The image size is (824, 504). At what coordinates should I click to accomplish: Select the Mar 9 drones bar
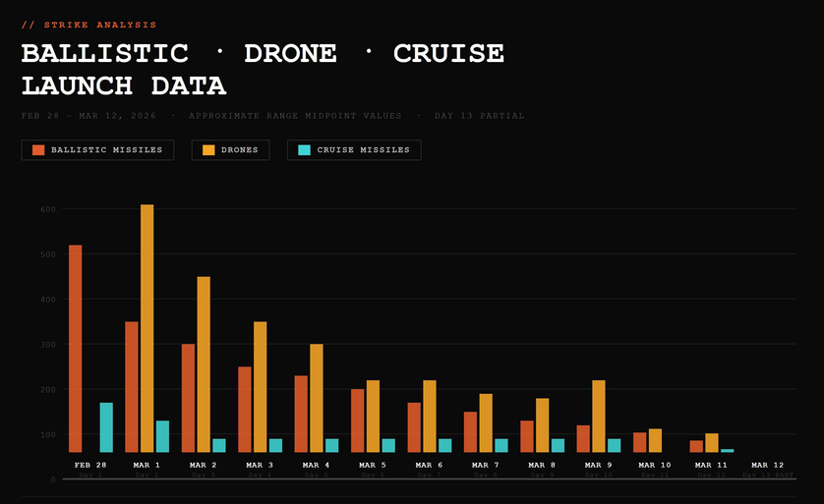point(599,416)
